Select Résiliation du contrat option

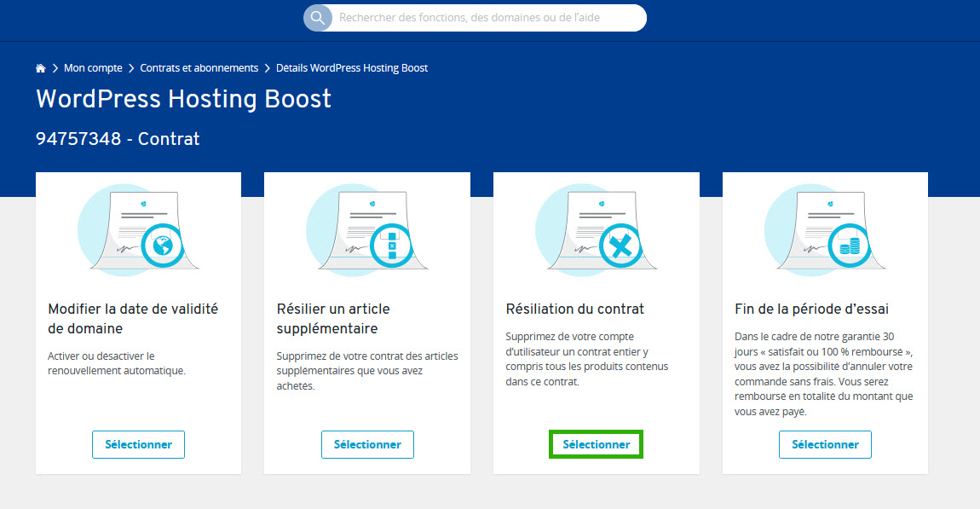coord(597,444)
